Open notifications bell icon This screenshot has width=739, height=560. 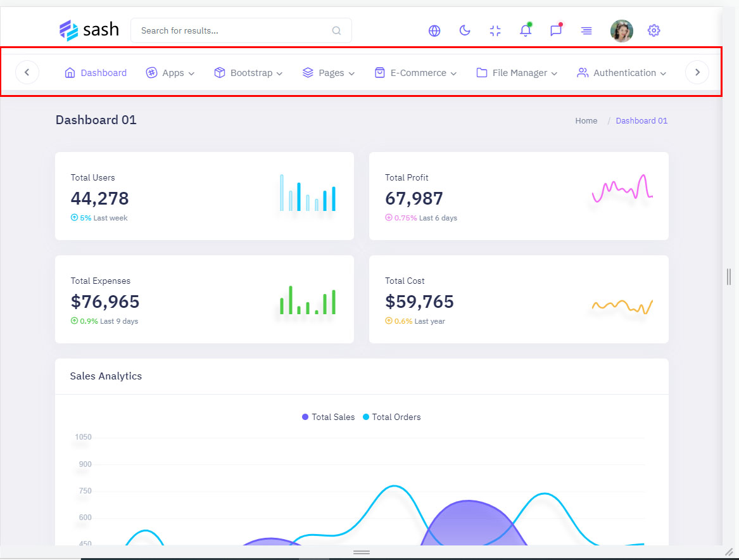pos(526,30)
